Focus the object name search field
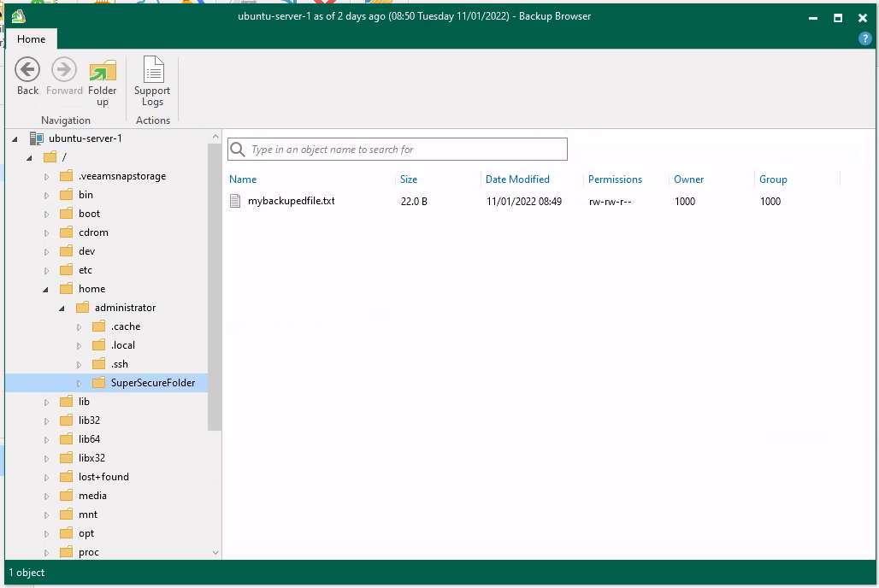This screenshot has width=879, height=588. [x=398, y=149]
